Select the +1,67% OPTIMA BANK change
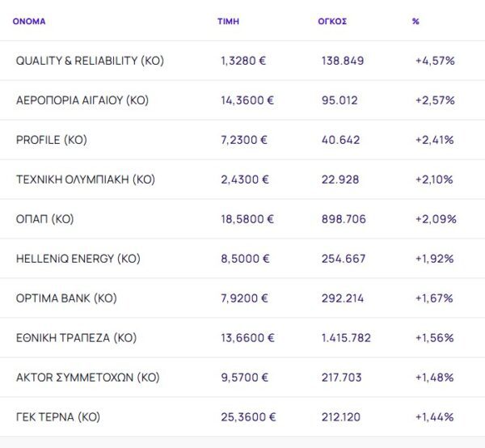Screen dimensions: 485x448 435,298
